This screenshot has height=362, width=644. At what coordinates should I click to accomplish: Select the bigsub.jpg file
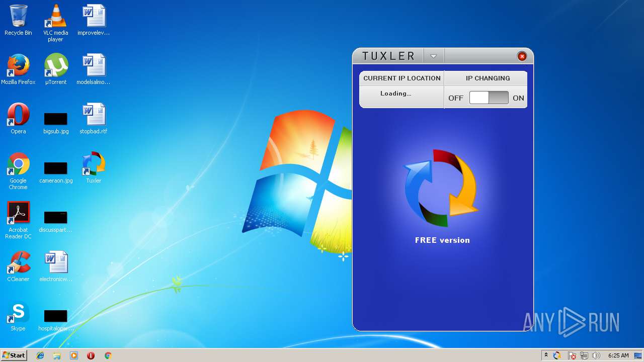(55, 123)
